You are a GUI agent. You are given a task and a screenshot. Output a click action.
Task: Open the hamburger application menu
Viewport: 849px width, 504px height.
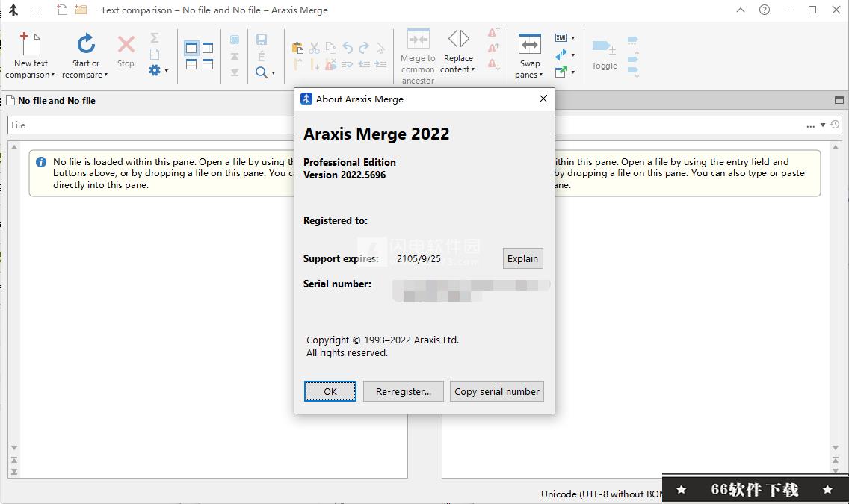37,10
